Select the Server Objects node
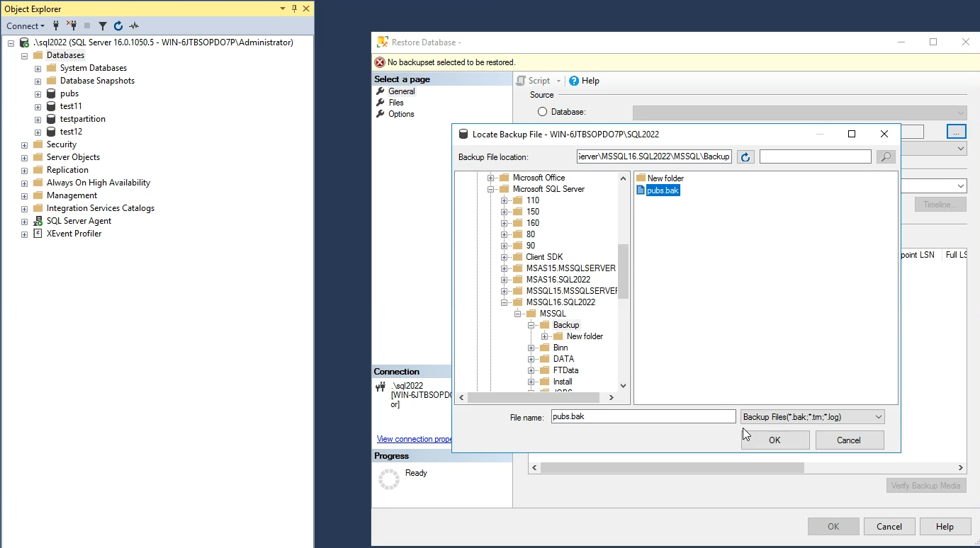The height and width of the screenshot is (548, 980). click(x=73, y=157)
